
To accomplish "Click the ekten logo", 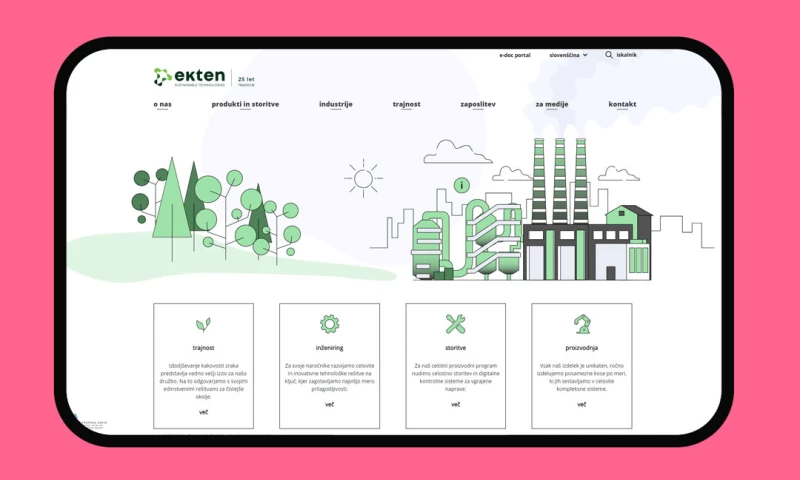I will pos(189,77).
